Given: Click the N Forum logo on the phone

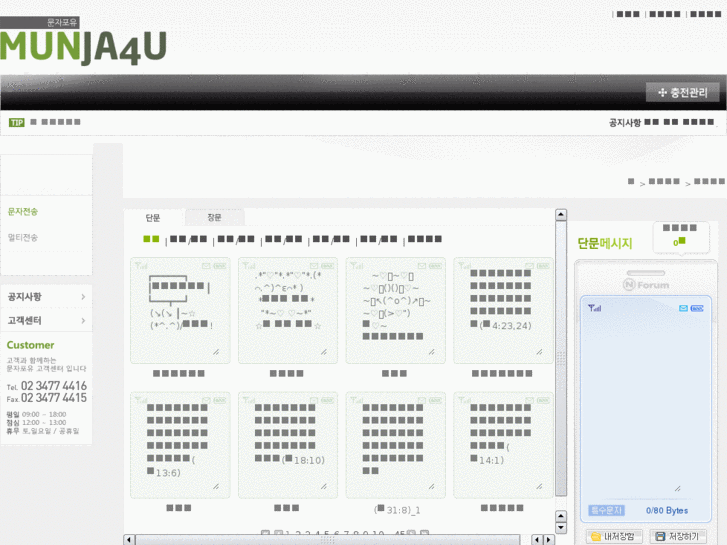Looking at the screenshot, I should [646, 284].
